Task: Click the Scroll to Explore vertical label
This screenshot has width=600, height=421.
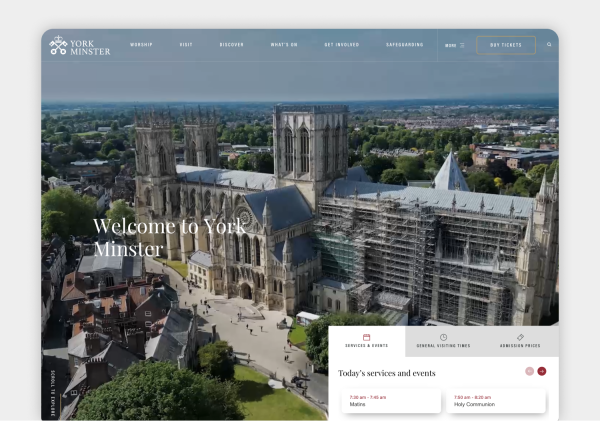Action: pos(53,393)
